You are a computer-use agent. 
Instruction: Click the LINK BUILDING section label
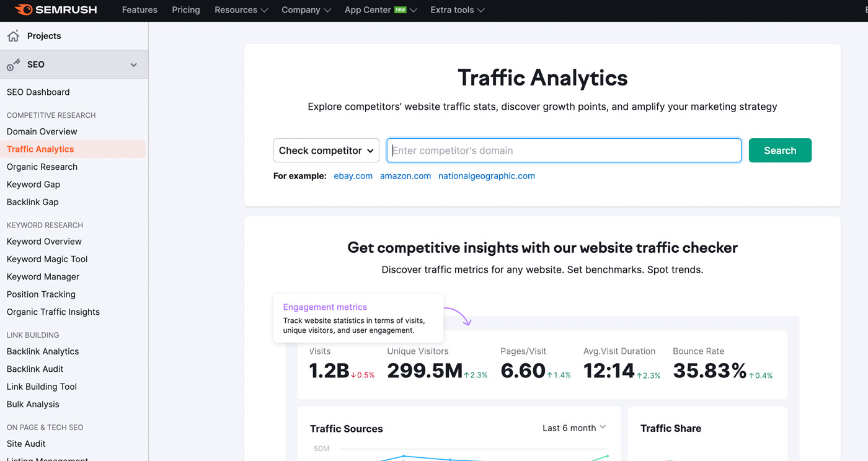pos(33,335)
